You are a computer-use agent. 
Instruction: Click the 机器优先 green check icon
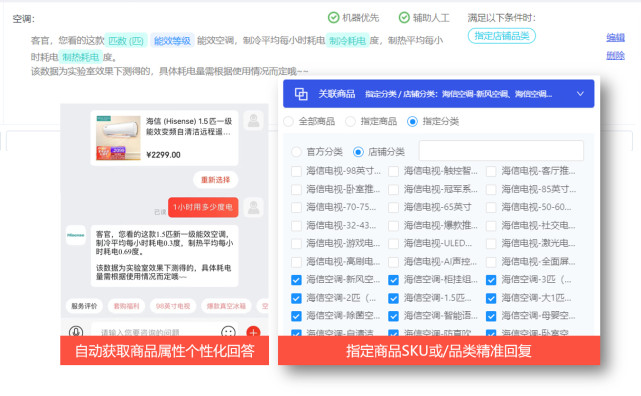click(334, 18)
